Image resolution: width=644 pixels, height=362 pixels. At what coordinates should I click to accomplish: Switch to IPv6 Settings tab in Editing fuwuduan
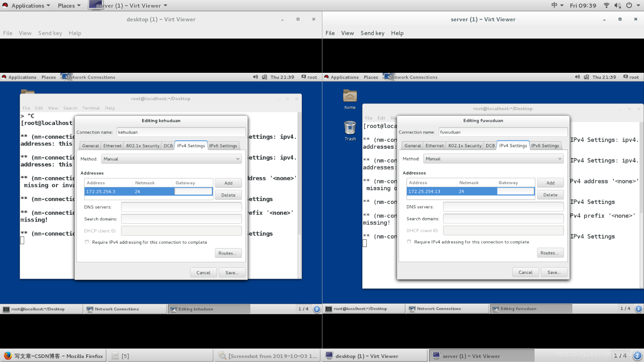click(x=545, y=146)
